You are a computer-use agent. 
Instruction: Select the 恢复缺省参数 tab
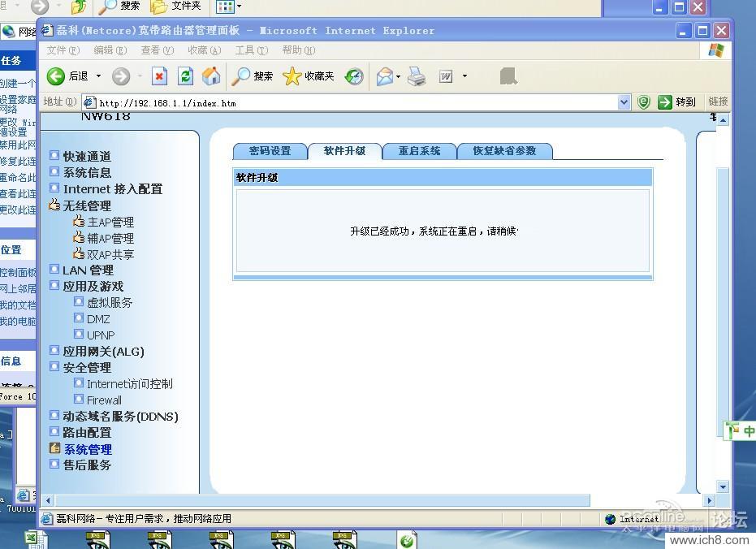coord(504,151)
